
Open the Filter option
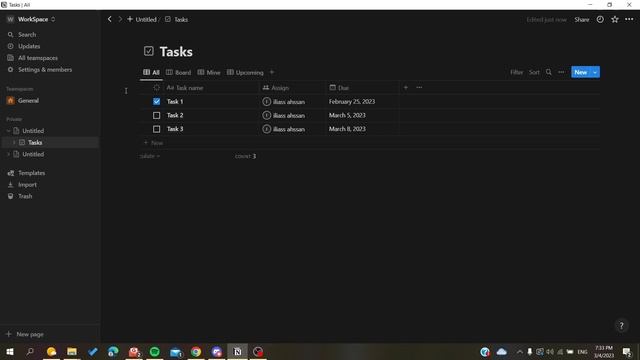[x=516, y=72]
